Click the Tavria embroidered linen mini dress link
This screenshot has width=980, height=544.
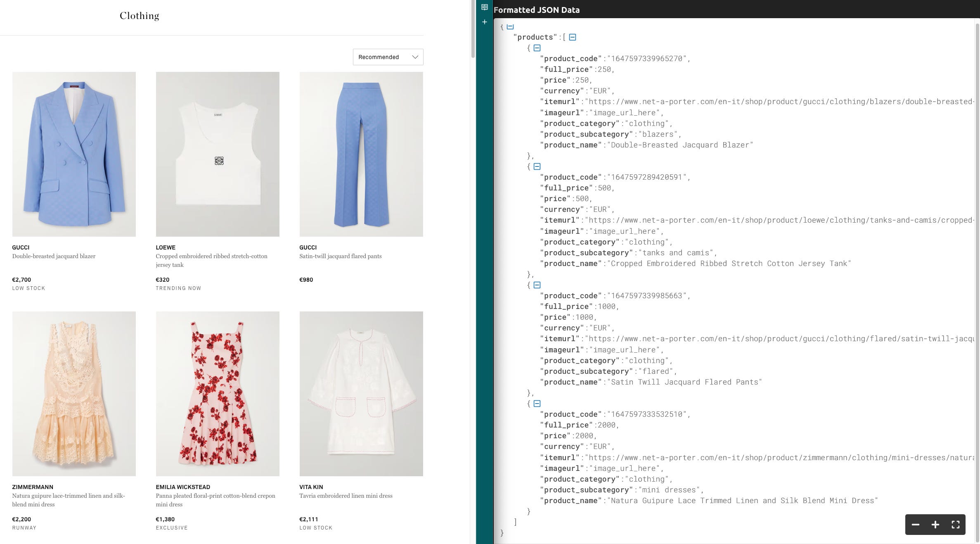(x=346, y=496)
